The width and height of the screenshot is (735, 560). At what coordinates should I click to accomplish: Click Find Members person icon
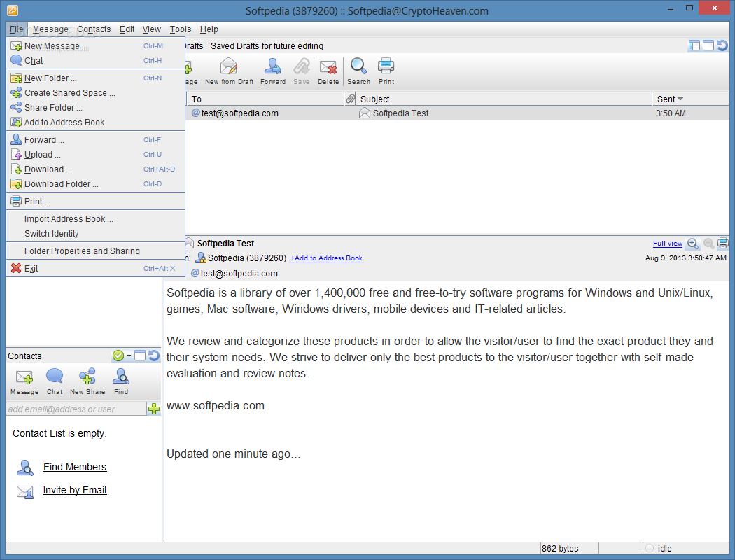click(25, 467)
